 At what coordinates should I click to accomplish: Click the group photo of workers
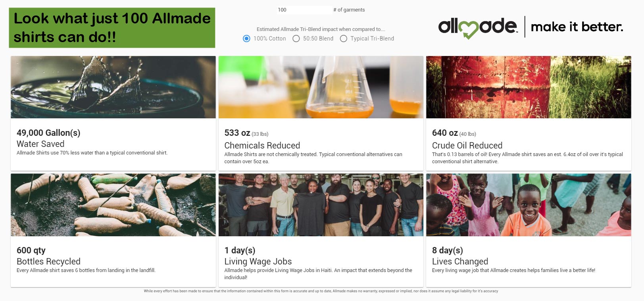(321, 205)
